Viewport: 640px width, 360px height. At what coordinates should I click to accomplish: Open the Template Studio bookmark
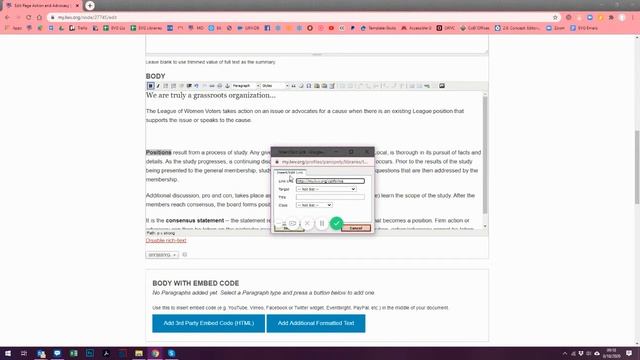click(x=378, y=28)
